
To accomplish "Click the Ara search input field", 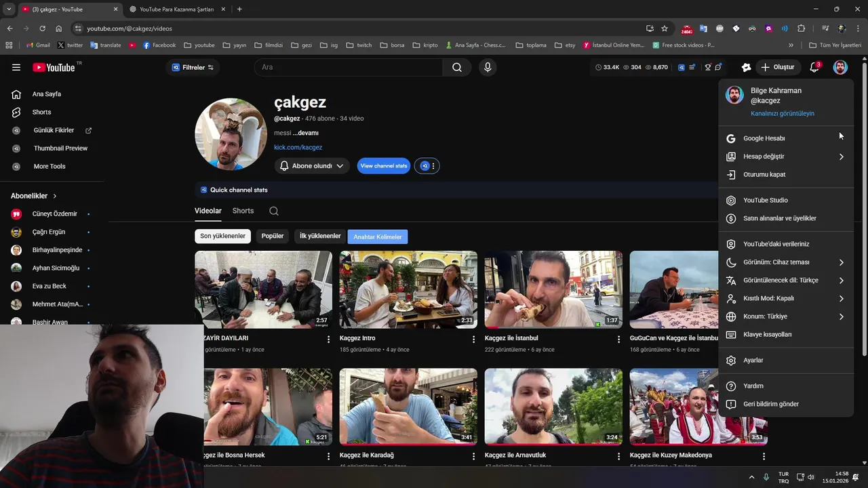I will click(x=349, y=67).
